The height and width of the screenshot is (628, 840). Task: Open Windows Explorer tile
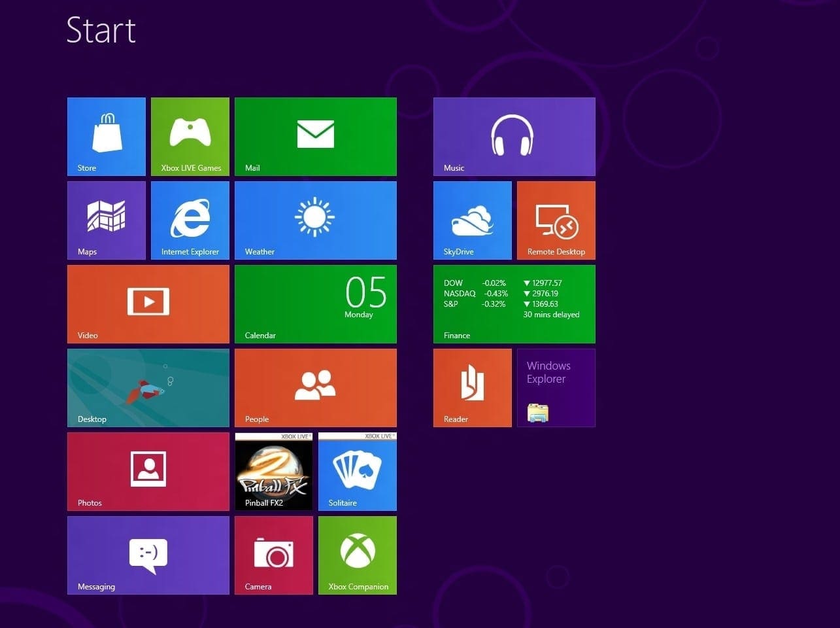556,387
